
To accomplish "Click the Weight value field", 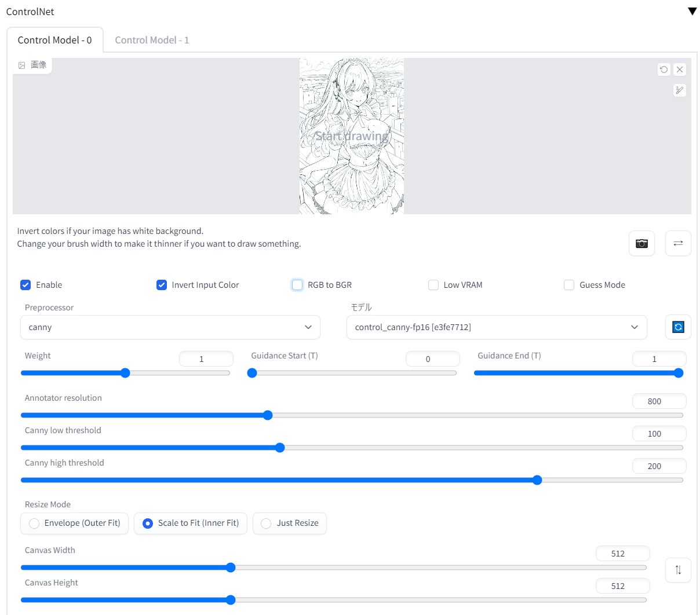I will pyautogui.click(x=206, y=359).
